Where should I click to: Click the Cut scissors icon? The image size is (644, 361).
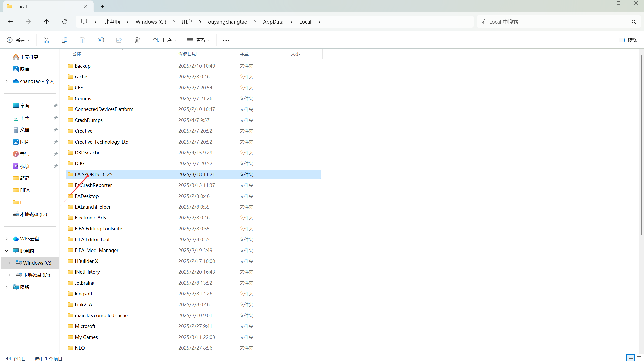46,40
